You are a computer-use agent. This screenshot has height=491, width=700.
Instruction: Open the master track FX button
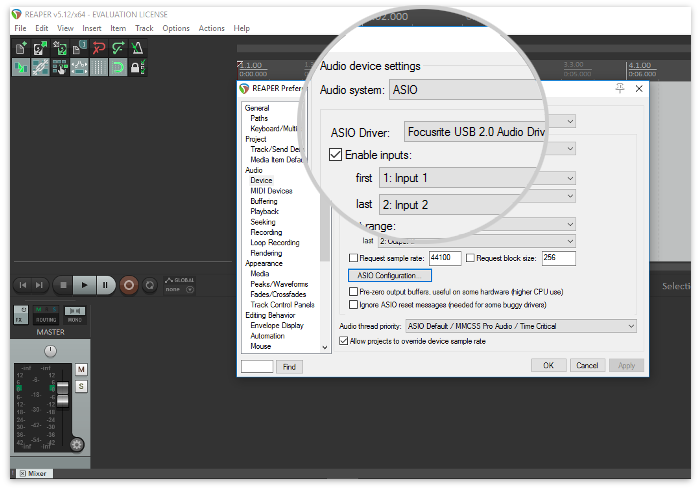[x=21, y=315]
